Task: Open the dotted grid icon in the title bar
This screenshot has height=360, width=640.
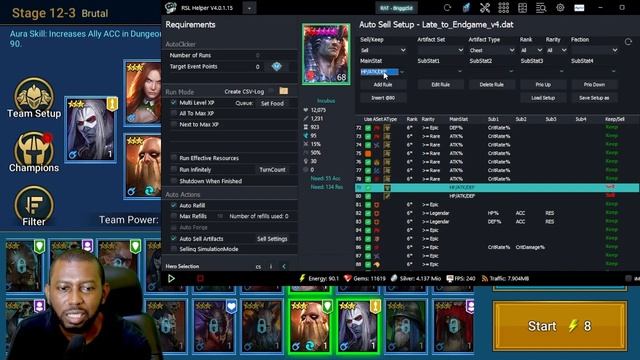Action: 503,8
